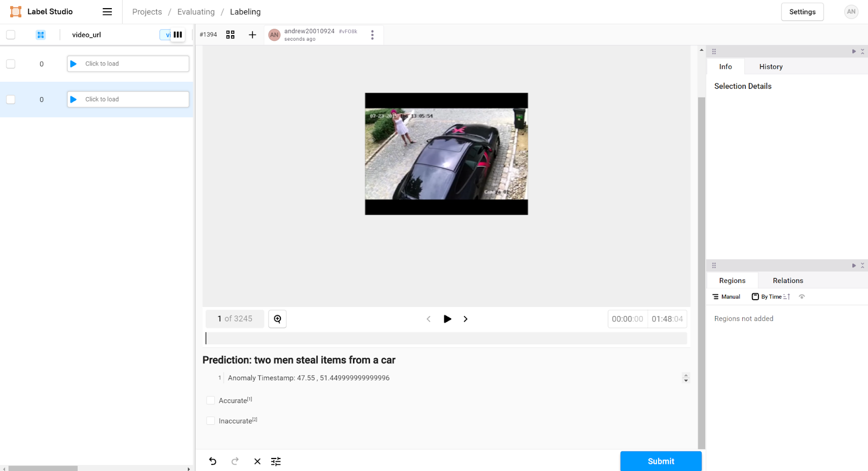Switch to the History tab
868x471 pixels.
(771, 67)
